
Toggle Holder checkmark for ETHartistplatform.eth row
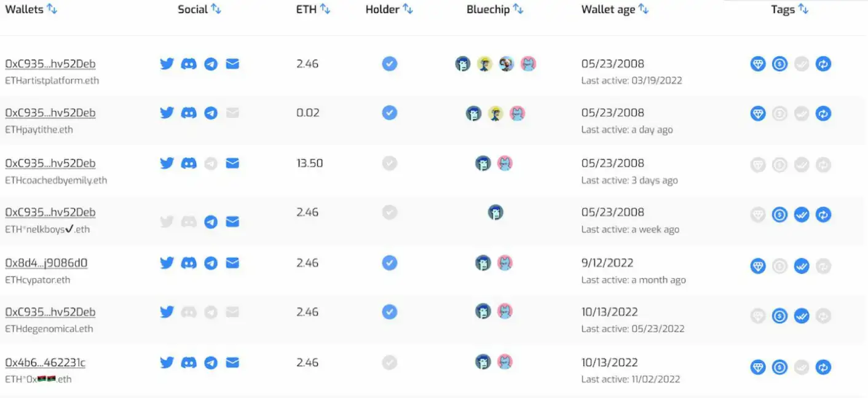click(x=389, y=63)
